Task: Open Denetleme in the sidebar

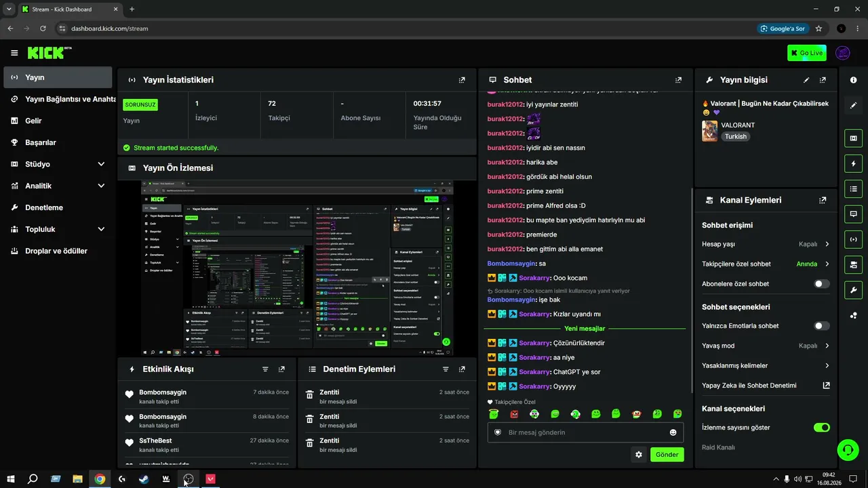Action: pos(58,207)
